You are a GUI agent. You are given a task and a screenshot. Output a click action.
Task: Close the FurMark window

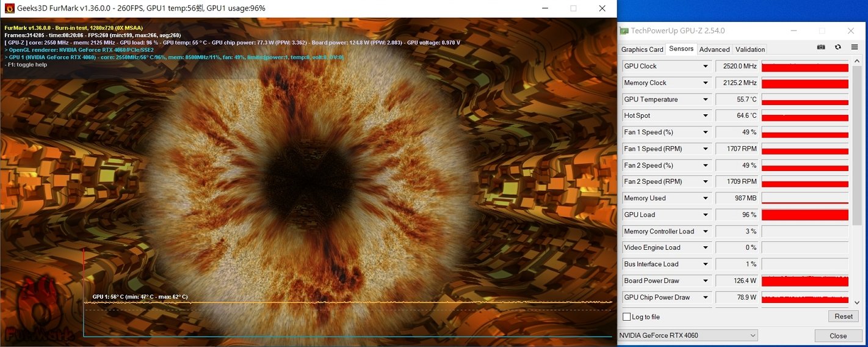pyautogui.click(x=602, y=9)
